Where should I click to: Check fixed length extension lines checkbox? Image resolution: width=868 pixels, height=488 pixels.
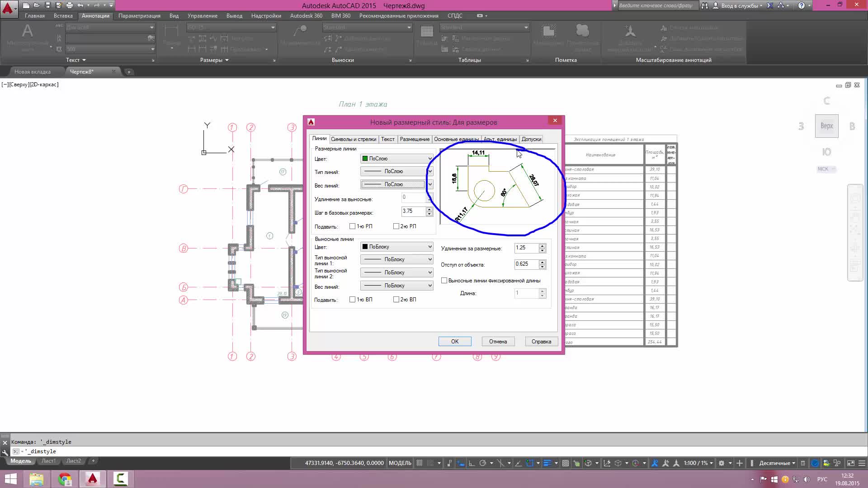pos(444,281)
